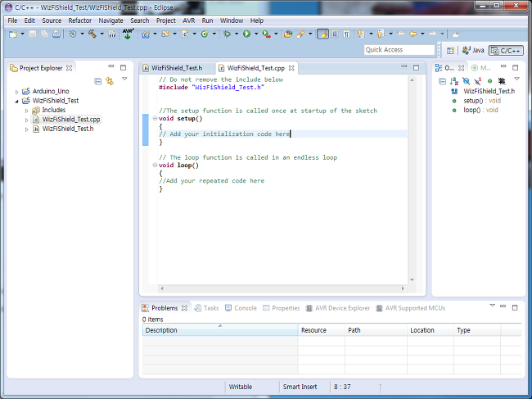The height and width of the screenshot is (399, 532).
Task: Click the Previous Annotation icon
Action: tap(381, 34)
